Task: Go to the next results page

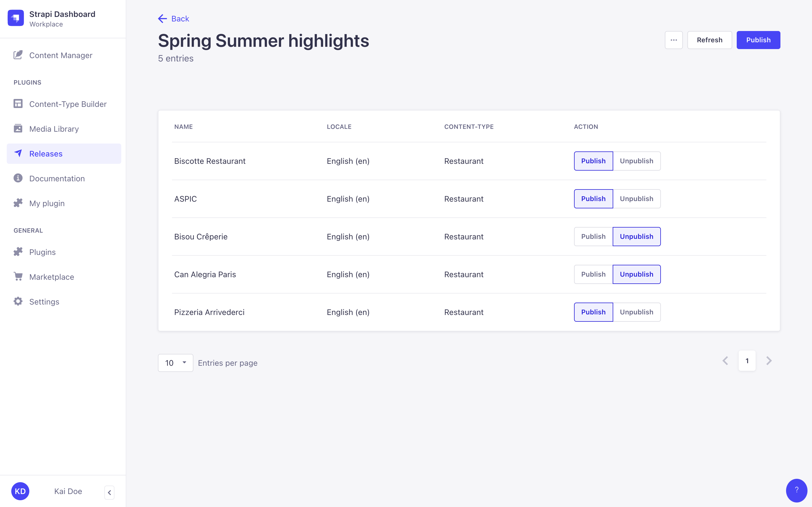Action: 769,361
